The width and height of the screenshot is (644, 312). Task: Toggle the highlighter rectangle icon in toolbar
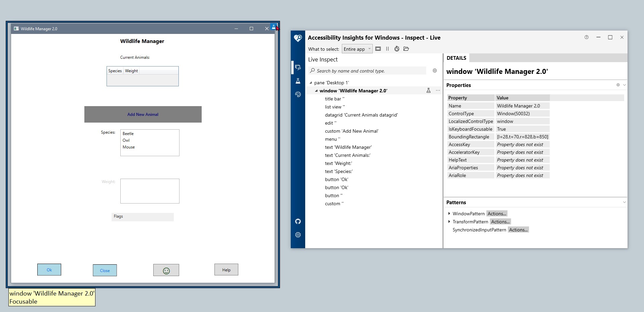click(378, 49)
